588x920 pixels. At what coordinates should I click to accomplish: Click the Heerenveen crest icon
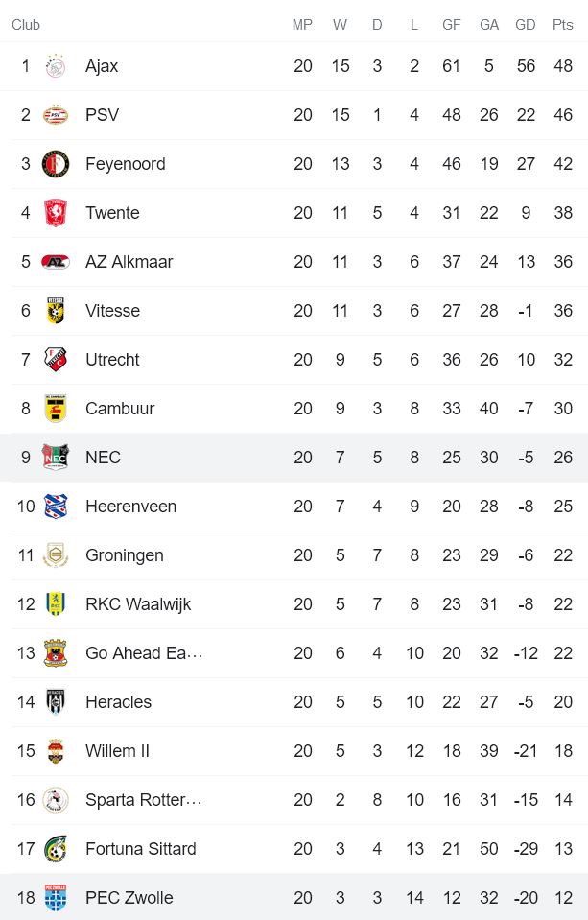coord(56,507)
